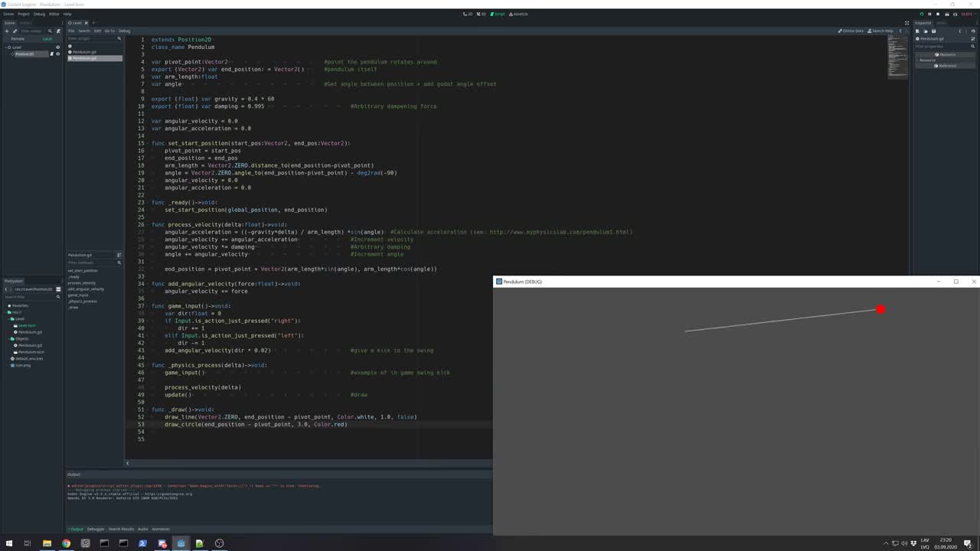Switch to Script workspace

pyautogui.click(x=498, y=14)
